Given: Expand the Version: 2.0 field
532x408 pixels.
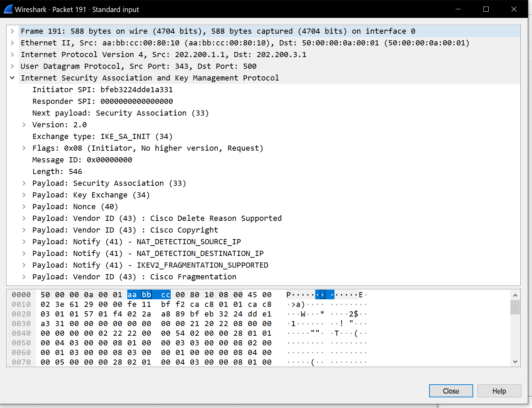Looking at the screenshot, I should pyautogui.click(x=24, y=125).
